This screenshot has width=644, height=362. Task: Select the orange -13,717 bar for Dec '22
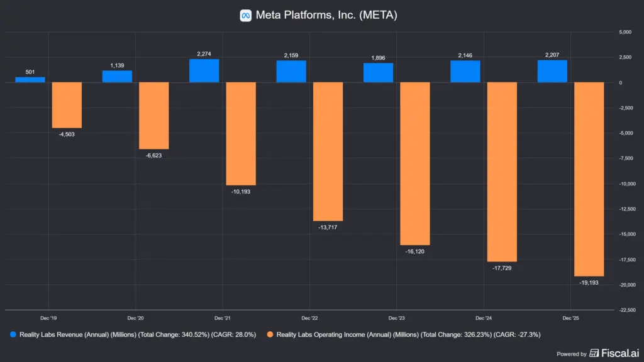(328, 151)
